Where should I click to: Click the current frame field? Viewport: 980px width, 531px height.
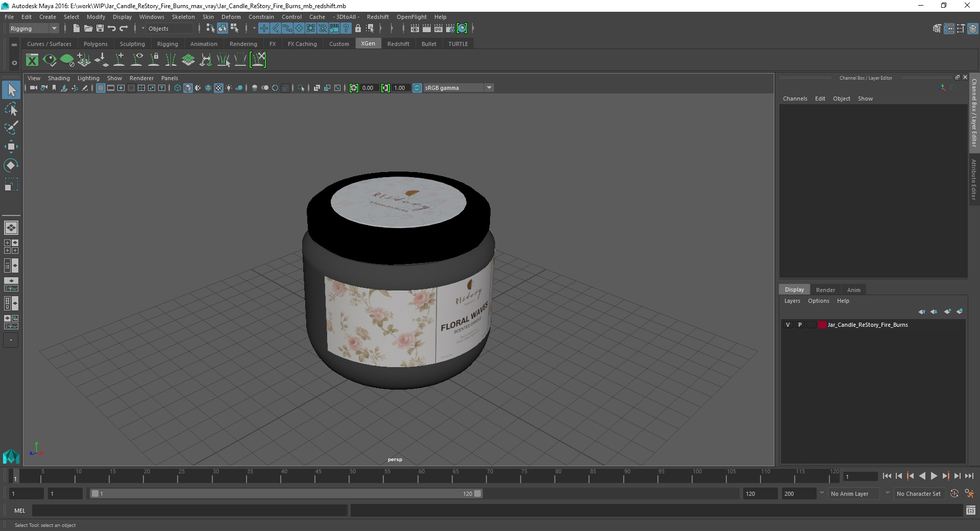pos(860,476)
